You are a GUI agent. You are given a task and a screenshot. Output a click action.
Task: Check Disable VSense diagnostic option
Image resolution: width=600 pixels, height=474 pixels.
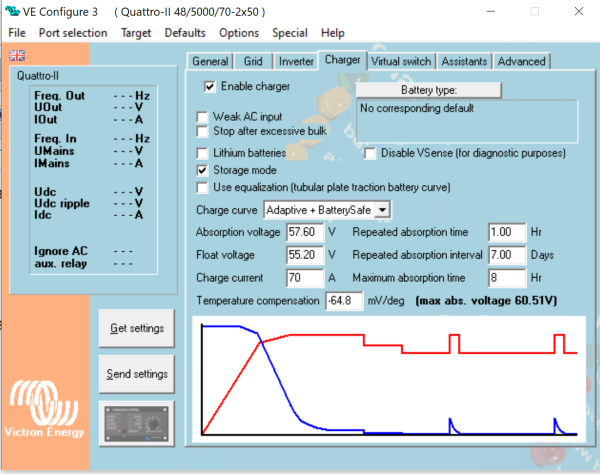click(x=370, y=153)
